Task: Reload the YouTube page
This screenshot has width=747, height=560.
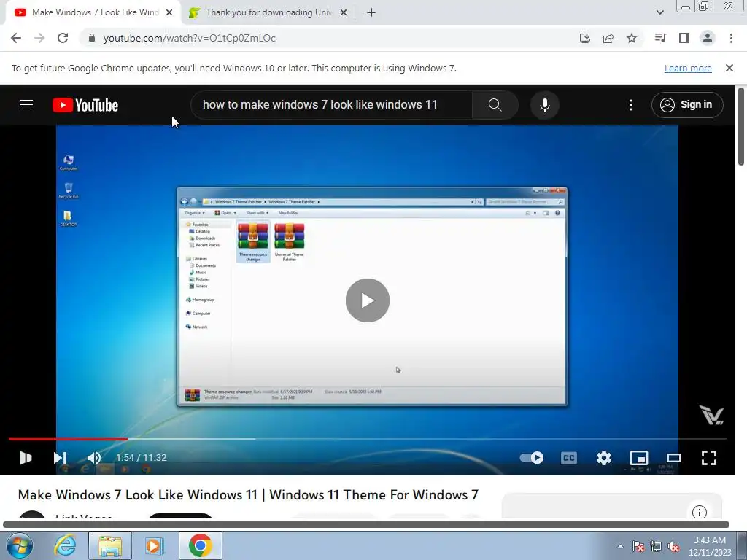Action: click(63, 38)
